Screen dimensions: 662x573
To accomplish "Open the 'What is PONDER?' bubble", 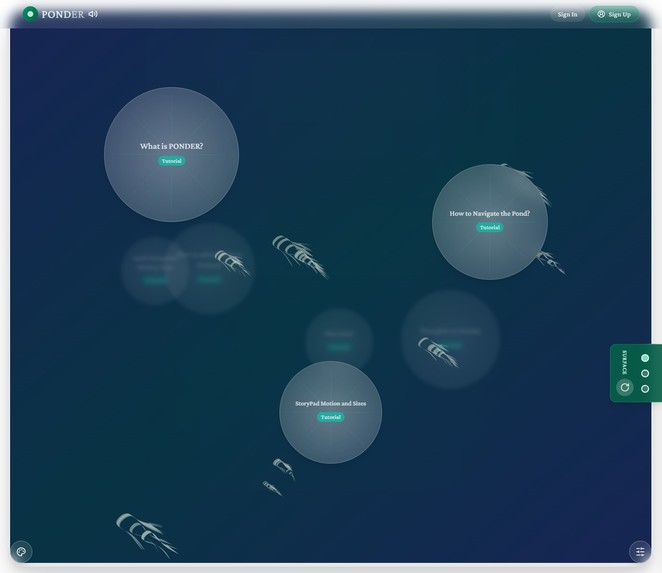I will [x=171, y=155].
